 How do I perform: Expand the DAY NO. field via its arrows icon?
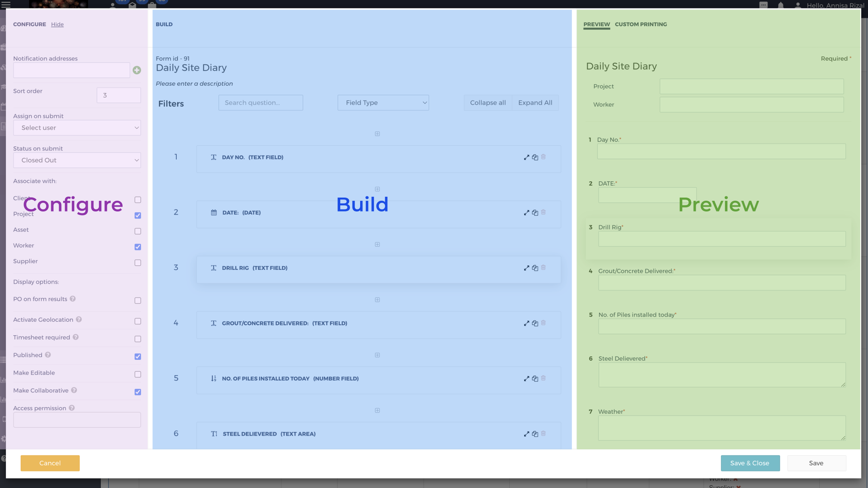527,157
